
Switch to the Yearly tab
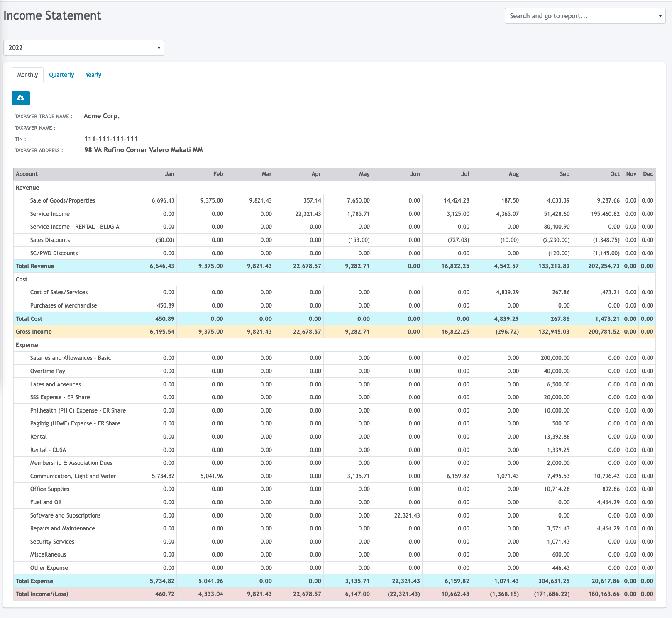click(93, 75)
